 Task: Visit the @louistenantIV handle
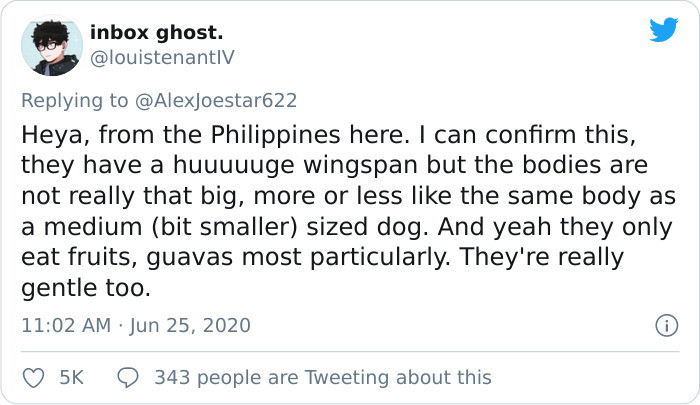coord(162,58)
